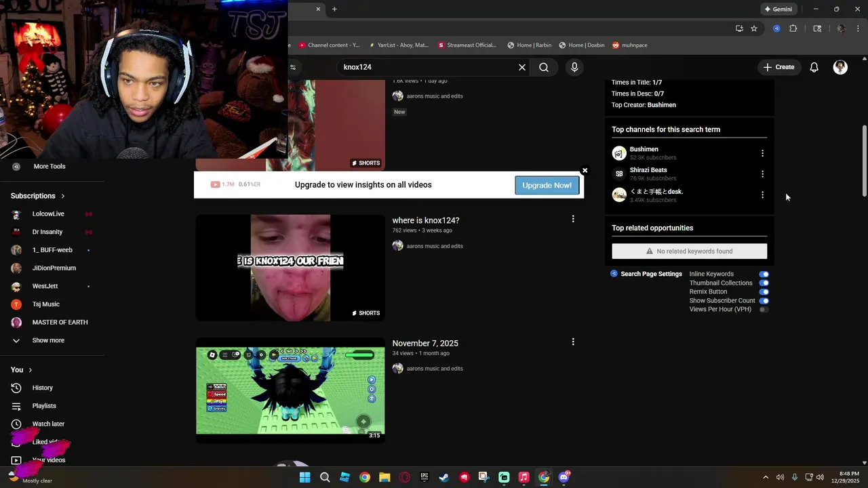Image resolution: width=868 pixels, height=488 pixels.
Task: Expand the You section chevron
Action: click(x=30, y=370)
